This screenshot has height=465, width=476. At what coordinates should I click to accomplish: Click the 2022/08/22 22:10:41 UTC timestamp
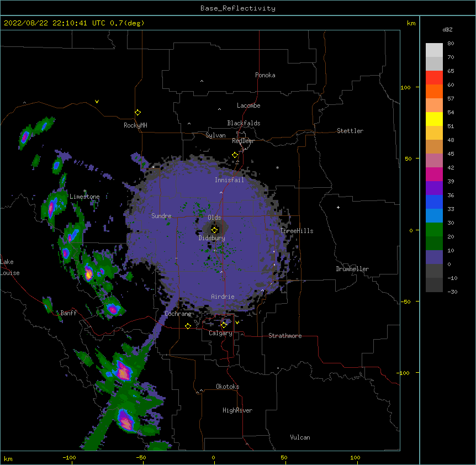tap(55, 23)
